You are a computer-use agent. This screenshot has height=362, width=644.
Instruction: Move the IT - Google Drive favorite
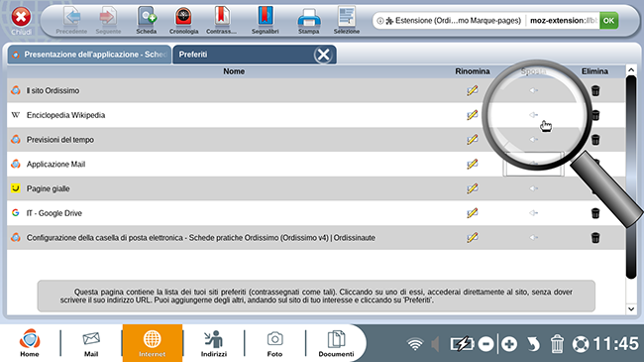point(533,213)
